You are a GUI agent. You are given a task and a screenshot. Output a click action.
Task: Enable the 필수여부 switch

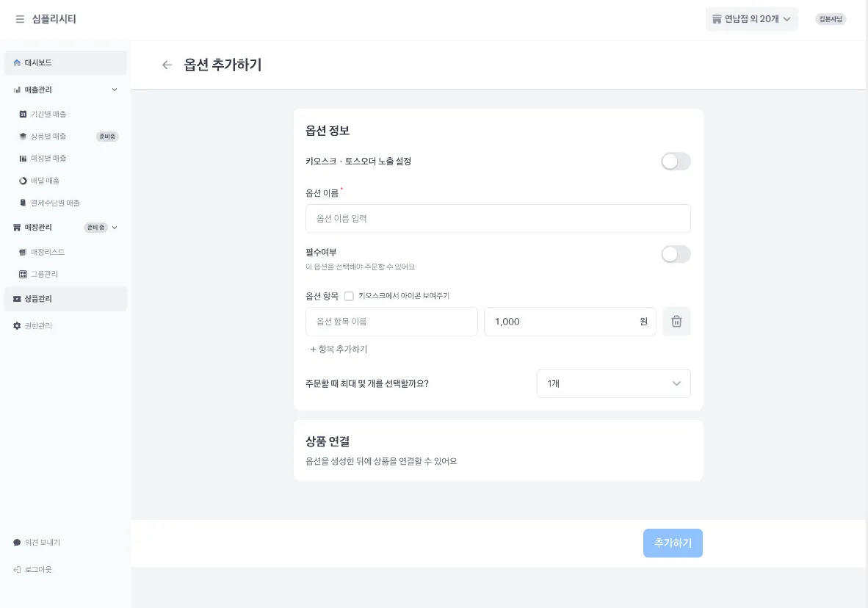click(x=676, y=254)
